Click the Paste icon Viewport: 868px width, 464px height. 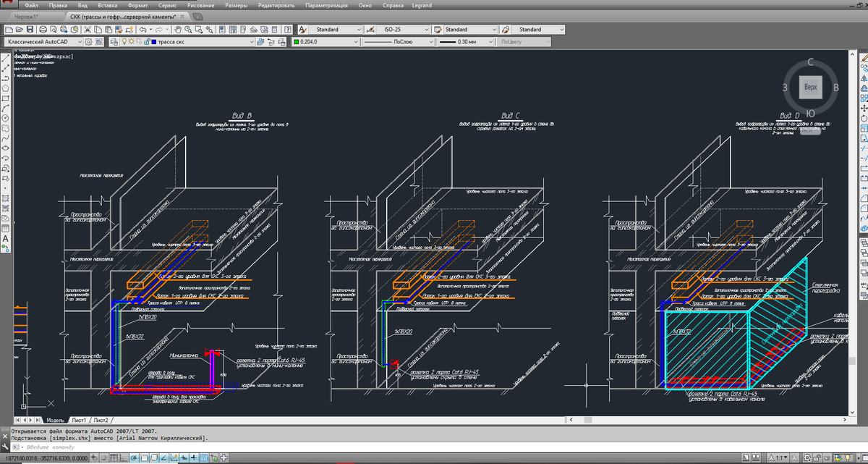(108, 30)
